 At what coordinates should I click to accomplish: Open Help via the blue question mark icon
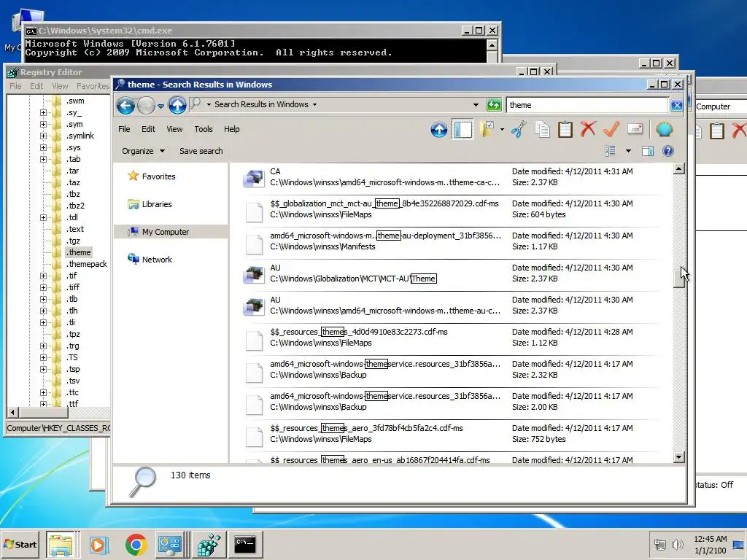pyautogui.click(x=668, y=152)
